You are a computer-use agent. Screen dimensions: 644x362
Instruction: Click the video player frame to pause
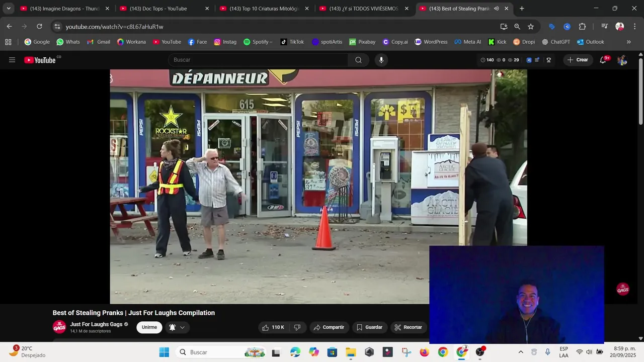[318, 186]
